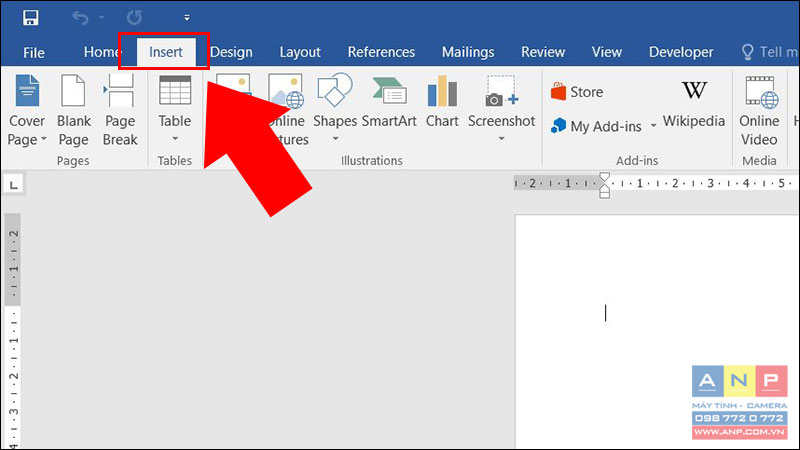Click the tab selector L button by ruler
The width and height of the screenshot is (800, 450).
(x=14, y=185)
